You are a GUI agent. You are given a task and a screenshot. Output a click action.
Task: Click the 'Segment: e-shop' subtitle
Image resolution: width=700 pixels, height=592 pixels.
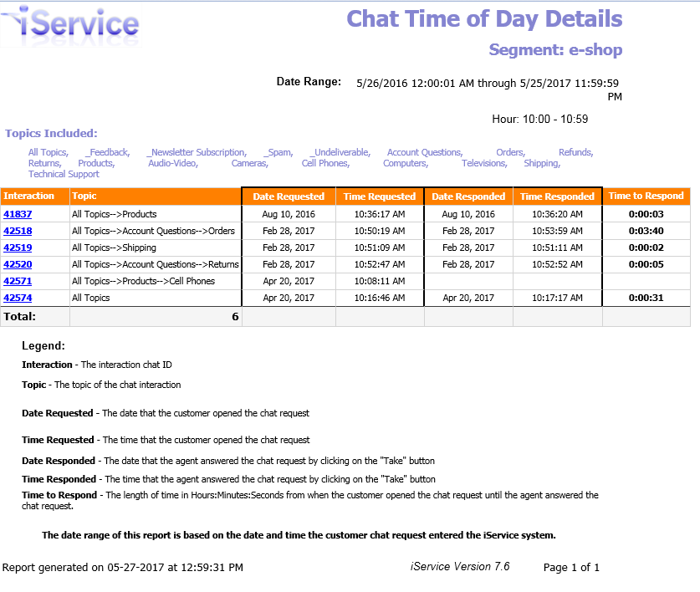tap(555, 49)
